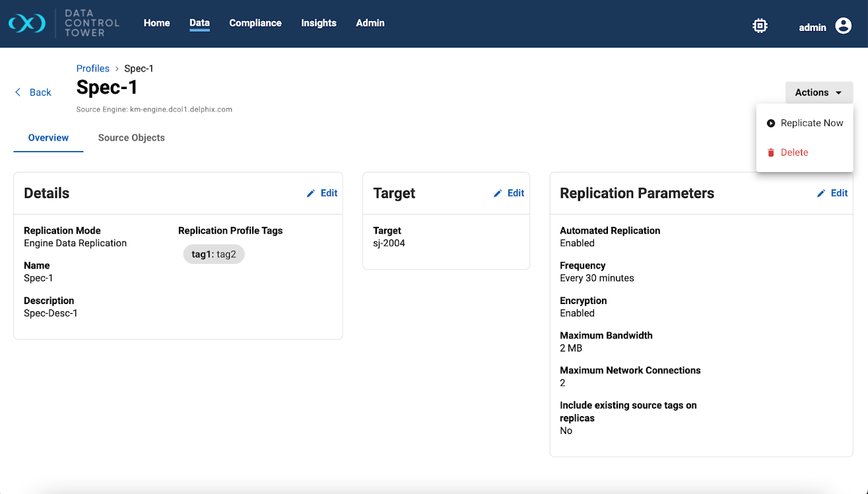Screen dimensions: 868x494
Task: Choose Replicate Now from Actions menu
Action: point(811,123)
